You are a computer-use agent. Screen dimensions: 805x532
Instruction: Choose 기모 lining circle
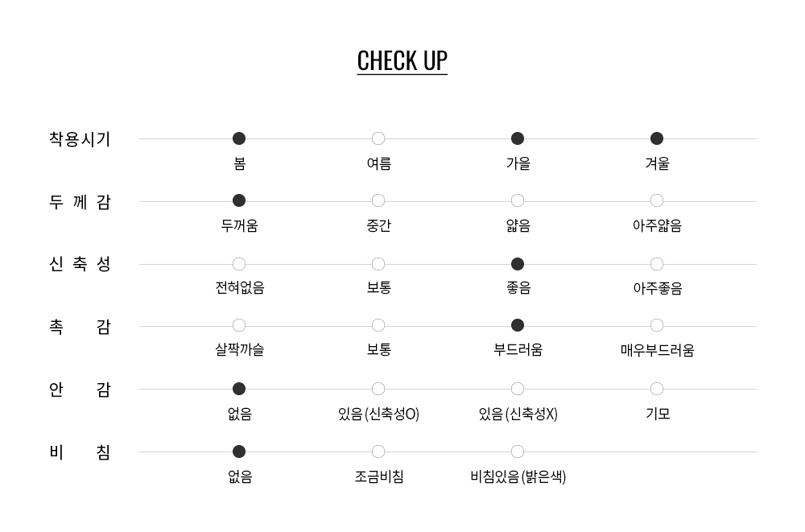tap(657, 389)
